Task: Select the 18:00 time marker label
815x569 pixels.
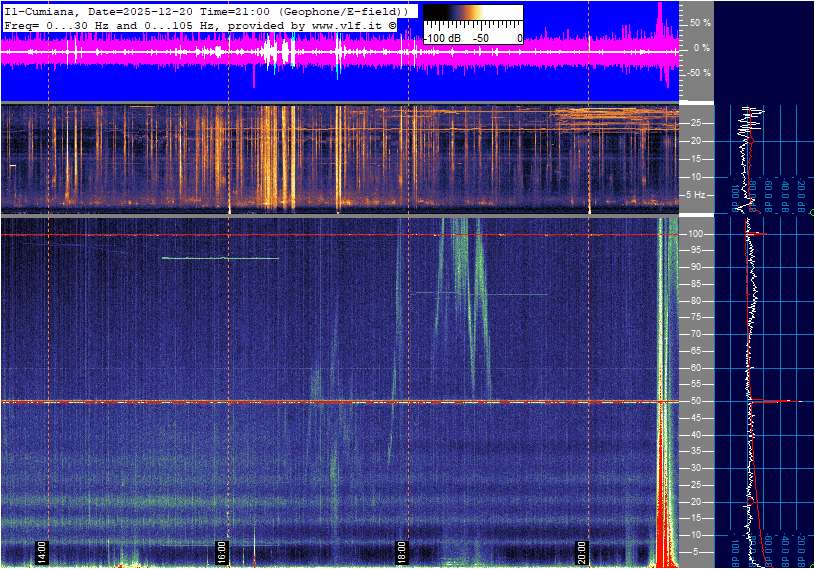Action: pyautogui.click(x=402, y=553)
